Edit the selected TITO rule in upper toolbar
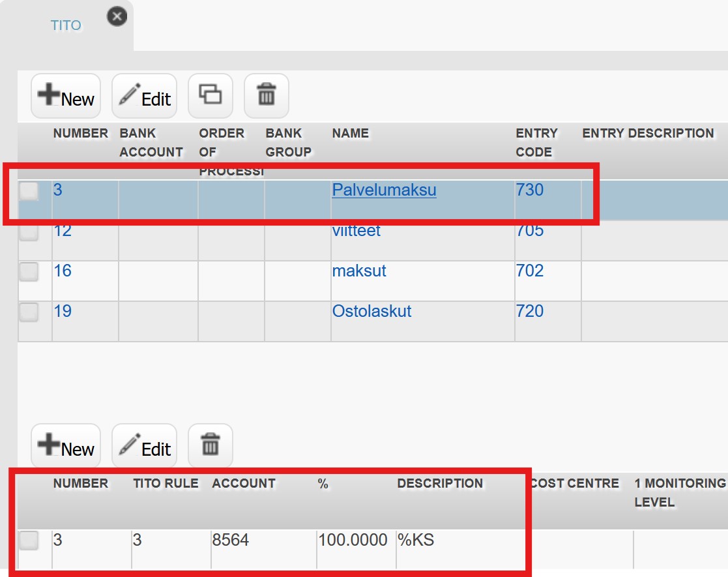Viewport: 728px width, 577px height. pyautogui.click(x=145, y=96)
